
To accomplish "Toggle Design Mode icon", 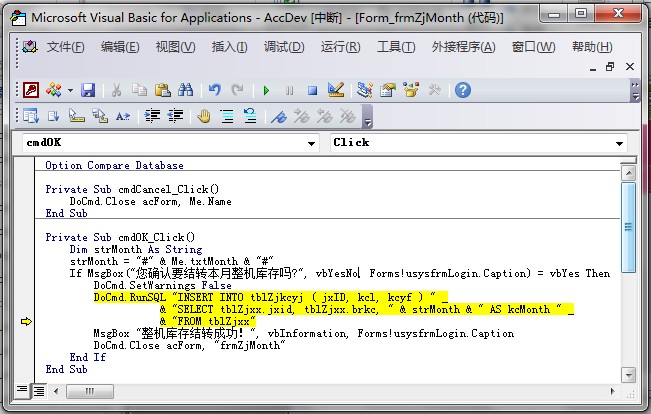I will point(335,90).
